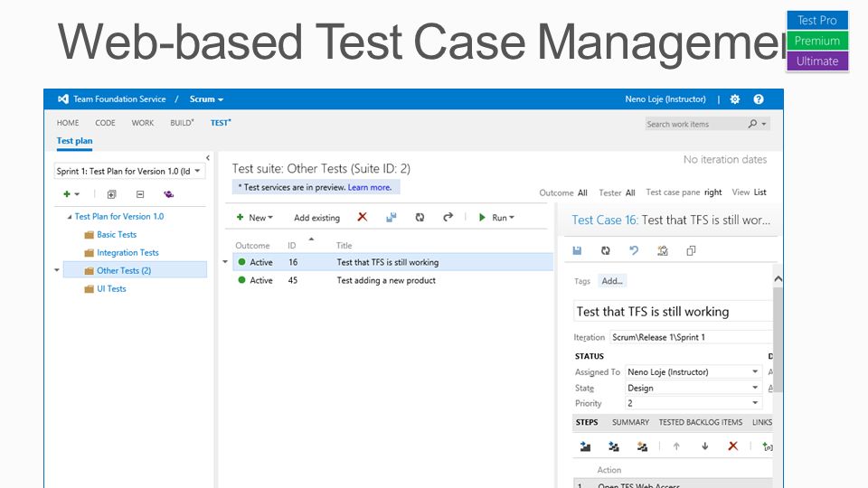Open the search options dropdown arrow
This screenshot has height=488, width=868.
pos(765,124)
